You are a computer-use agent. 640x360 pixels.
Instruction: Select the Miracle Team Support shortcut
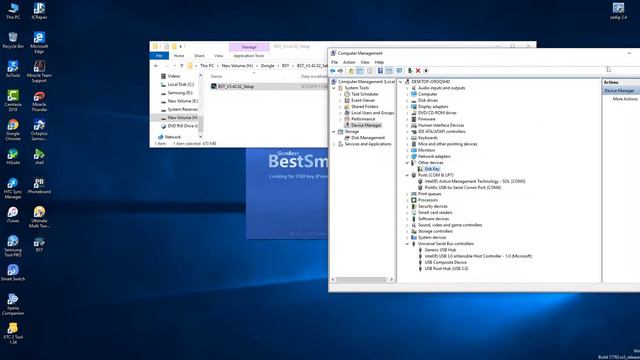[x=39, y=72]
